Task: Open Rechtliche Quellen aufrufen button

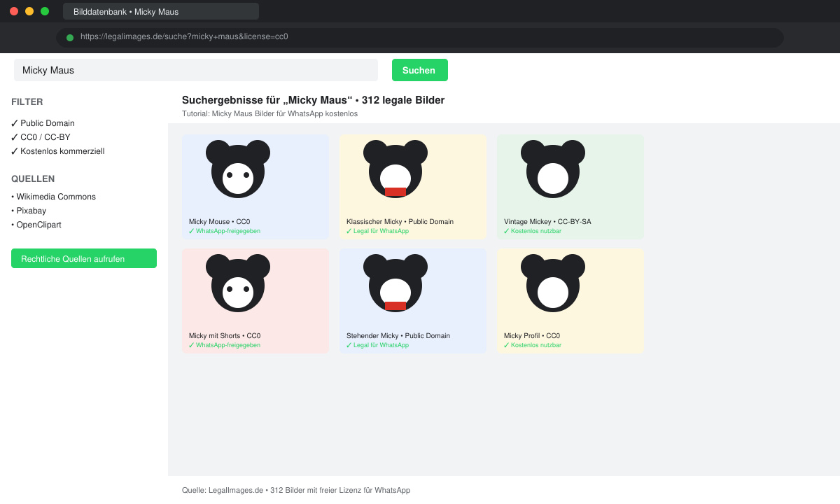Action: (84, 258)
